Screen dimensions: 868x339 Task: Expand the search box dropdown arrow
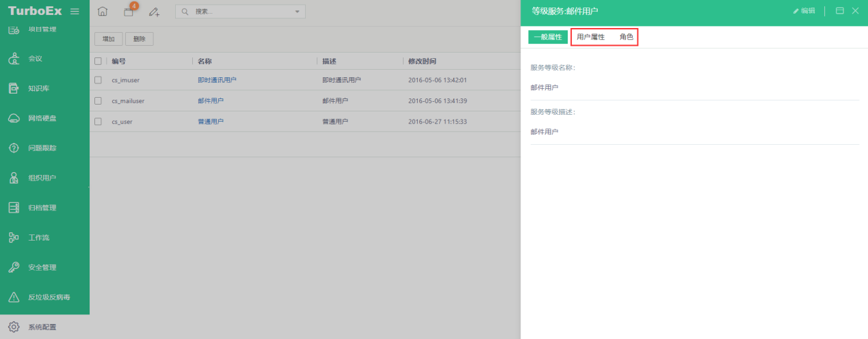(297, 12)
